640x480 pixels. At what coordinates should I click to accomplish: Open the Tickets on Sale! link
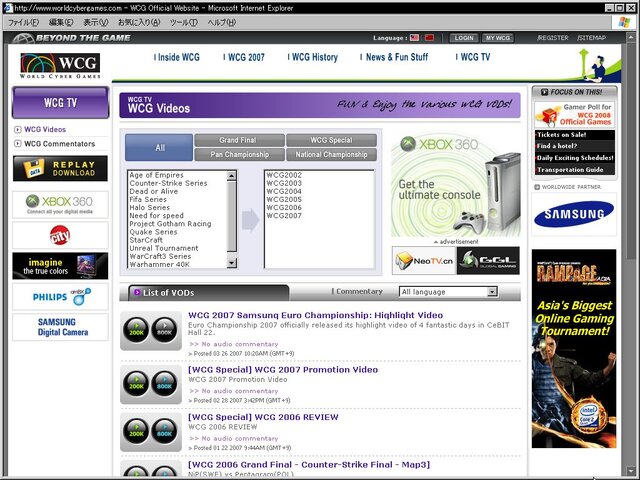562,135
